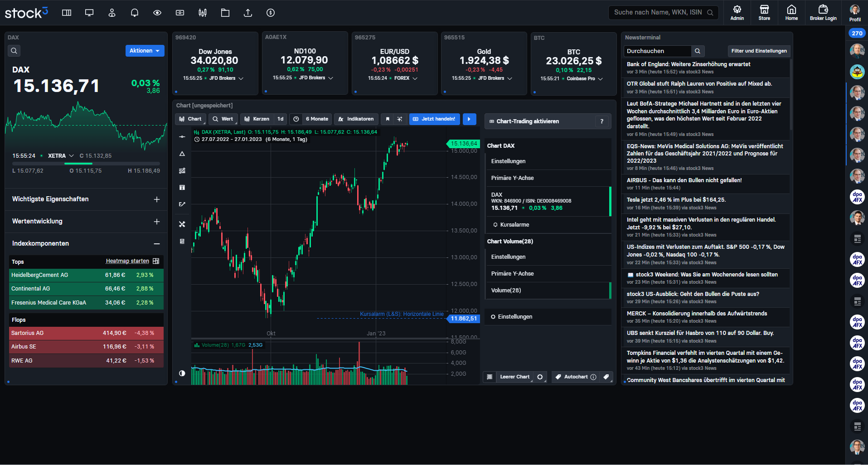Go to Home via the house icon
This screenshot has width=868, height=465.
click(791, 12)
